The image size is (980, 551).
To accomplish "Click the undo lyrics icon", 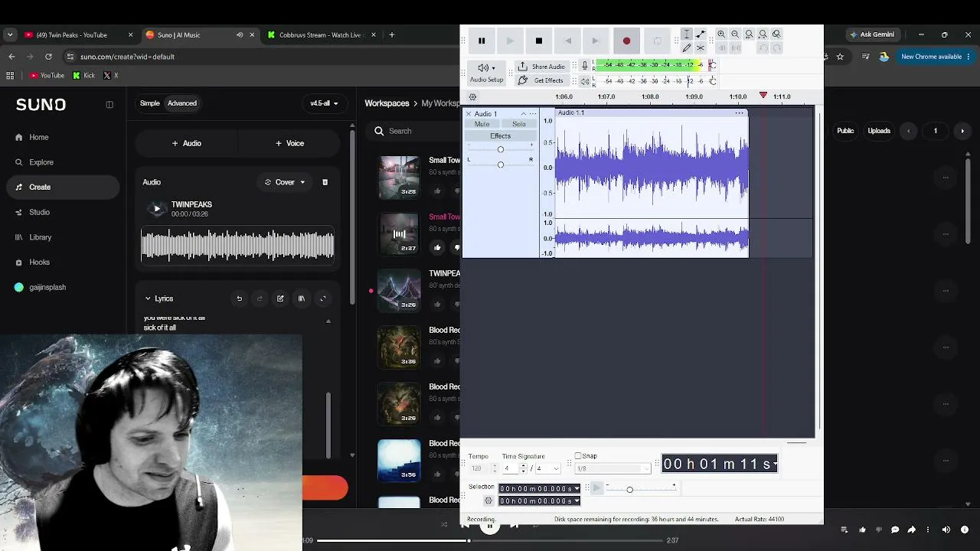I will point(239,298).
